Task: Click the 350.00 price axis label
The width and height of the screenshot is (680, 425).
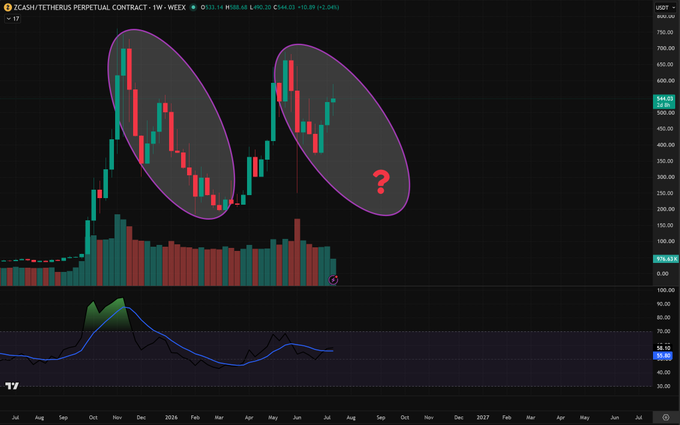Action: (x=665, y=161)
